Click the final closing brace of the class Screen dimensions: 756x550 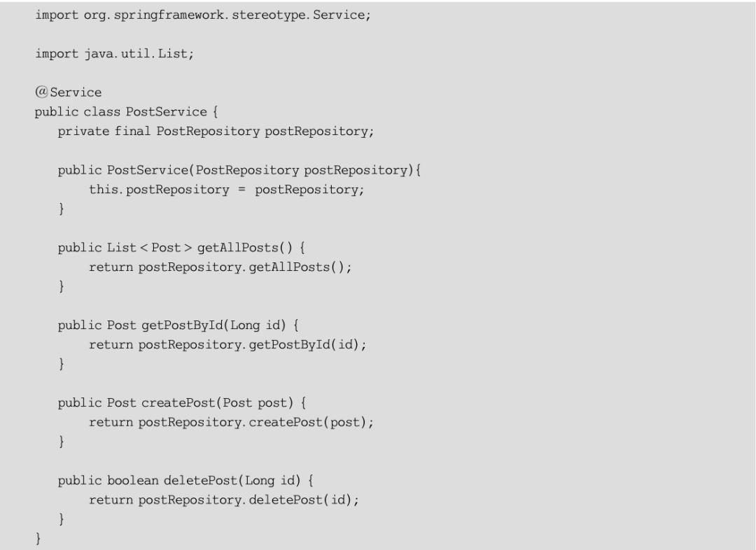pos(38,540)
